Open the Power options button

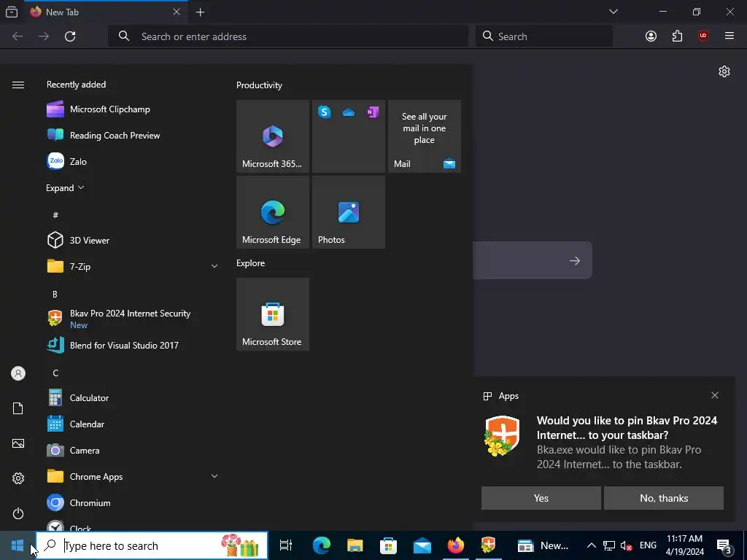pos(18,513)
